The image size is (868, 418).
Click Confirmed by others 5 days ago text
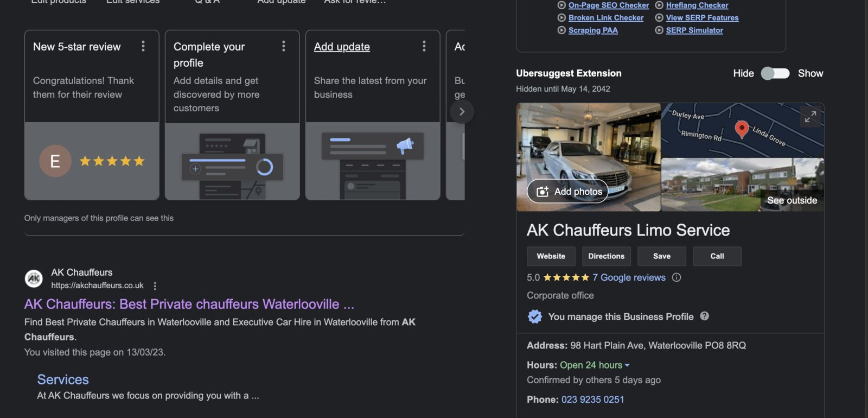coord(593,380)
